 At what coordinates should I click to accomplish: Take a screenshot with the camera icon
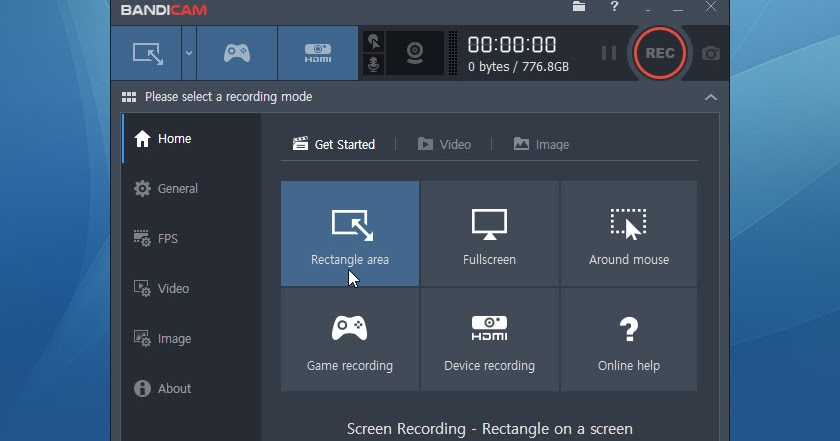[711, 54]
